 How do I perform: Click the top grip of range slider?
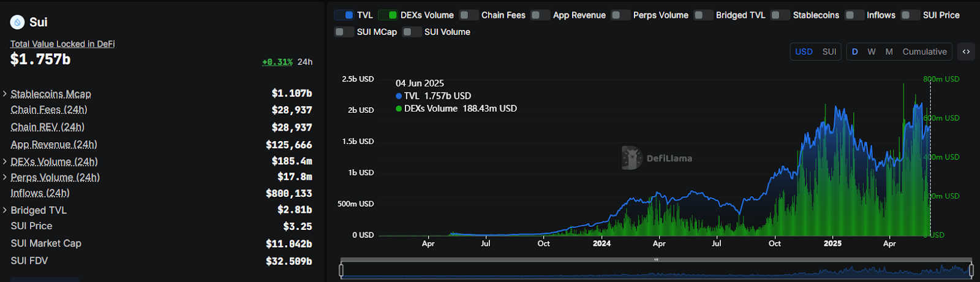[656, 259]
